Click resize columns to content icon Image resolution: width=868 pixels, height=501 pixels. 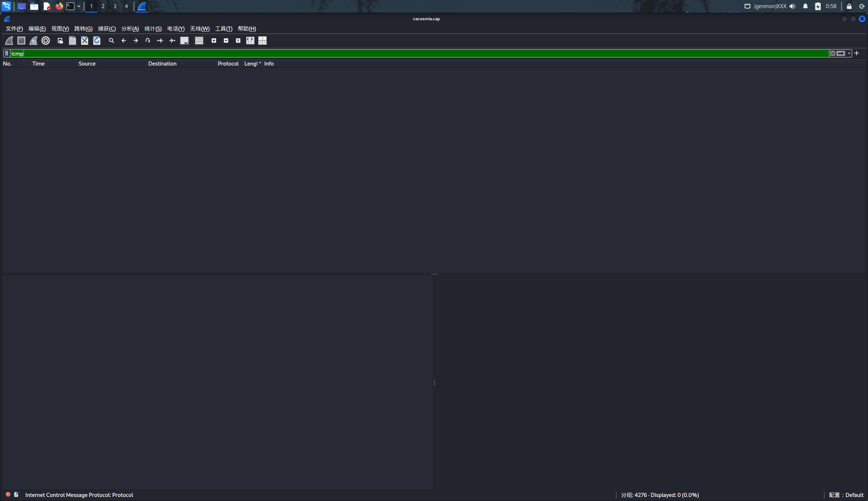250,41
